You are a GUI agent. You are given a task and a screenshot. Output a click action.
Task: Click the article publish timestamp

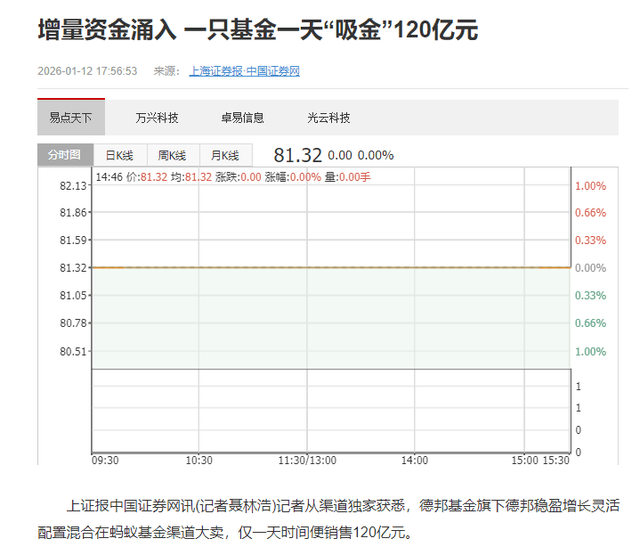point(88,71)
